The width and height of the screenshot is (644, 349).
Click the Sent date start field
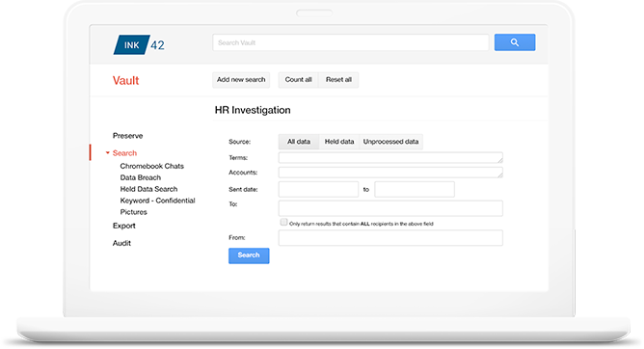click(x=318, y=189)
